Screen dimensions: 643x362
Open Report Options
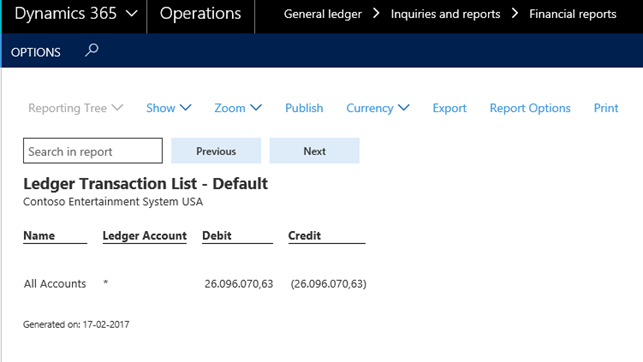click(530, 108)
